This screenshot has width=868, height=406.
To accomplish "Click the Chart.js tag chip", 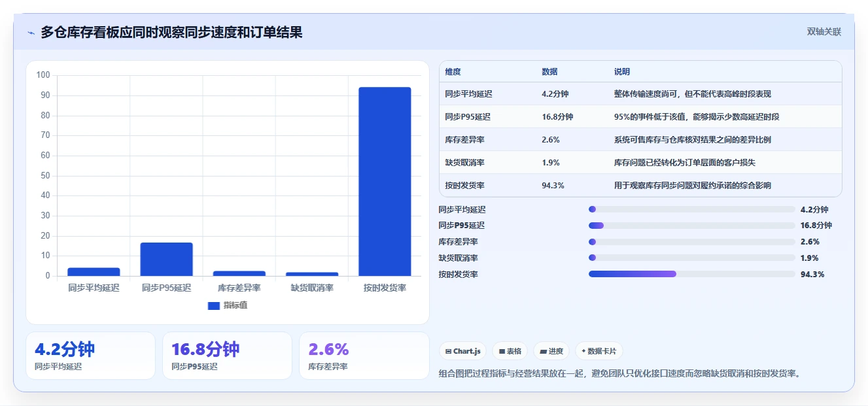I will pos(463,351).
